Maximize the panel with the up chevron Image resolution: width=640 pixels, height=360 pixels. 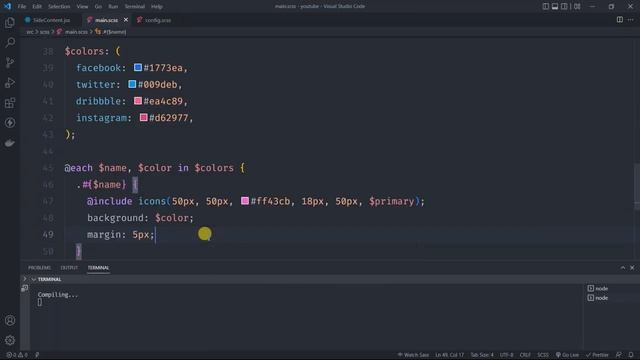pyautogui.click(x=623, y=268)
